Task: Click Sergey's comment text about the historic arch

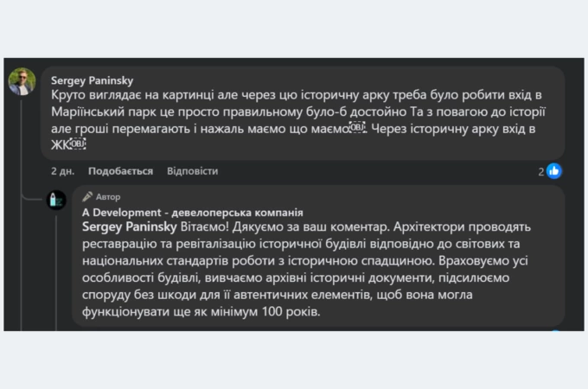Action: click(x=294, y=111)
